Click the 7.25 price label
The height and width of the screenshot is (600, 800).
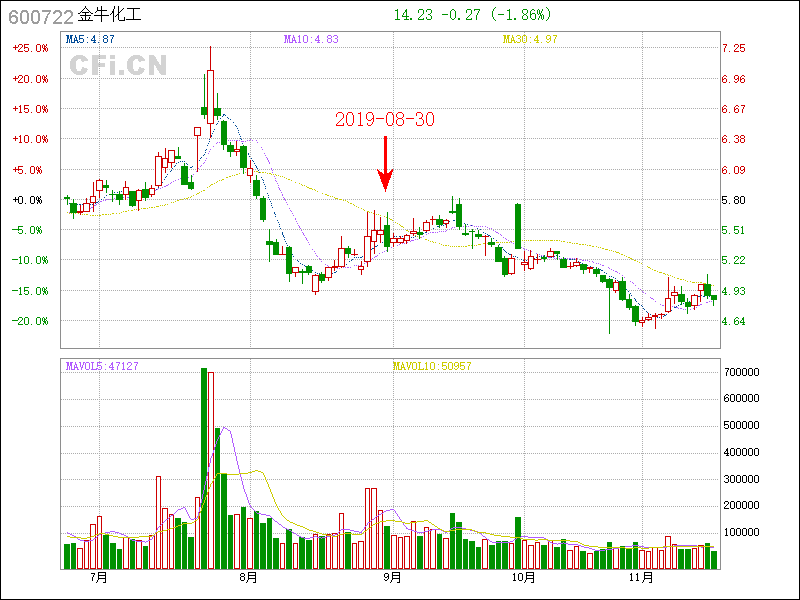coord(733,48)
